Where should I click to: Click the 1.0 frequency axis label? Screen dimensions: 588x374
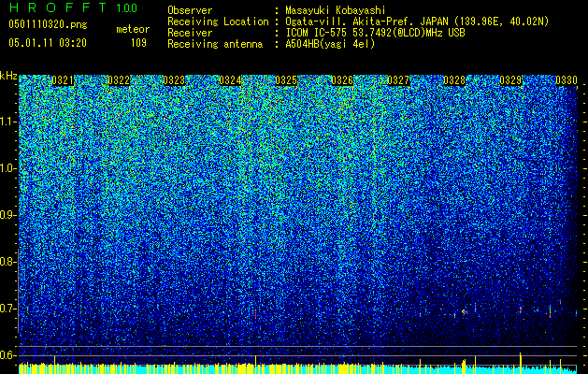[8, 168]
